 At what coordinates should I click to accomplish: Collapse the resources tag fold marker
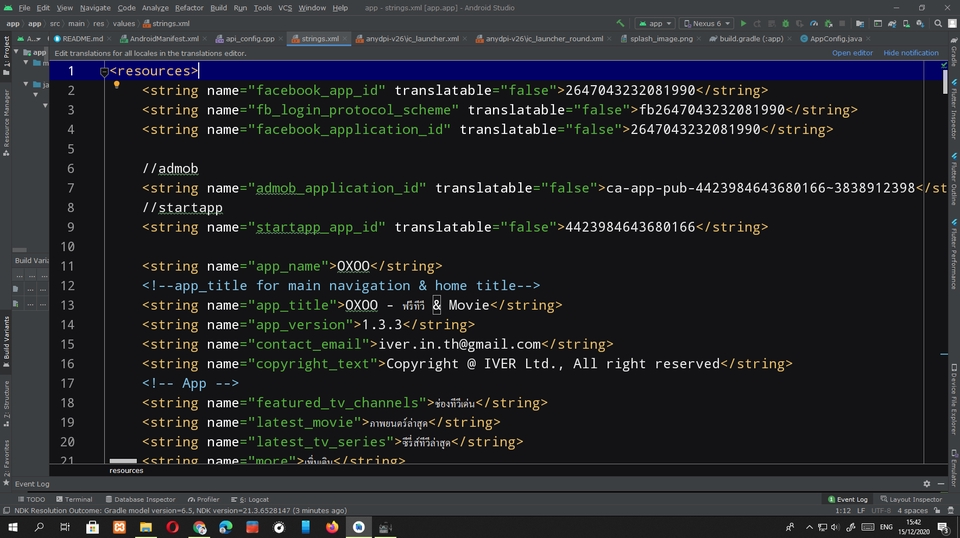[x=104, y=71]
